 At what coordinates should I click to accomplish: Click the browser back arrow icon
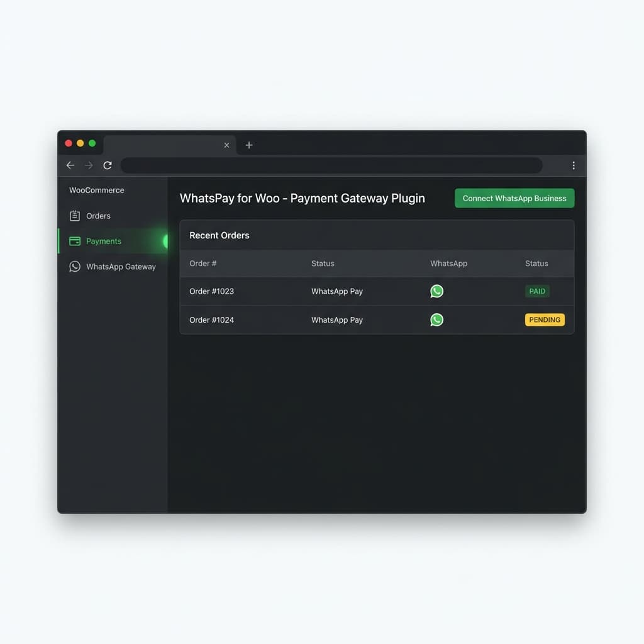(70, 165)
